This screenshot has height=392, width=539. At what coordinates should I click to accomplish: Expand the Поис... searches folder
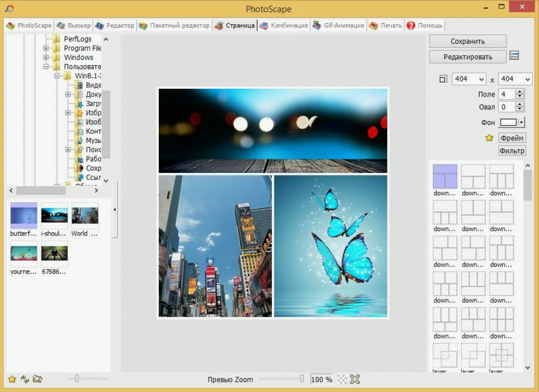(68, 149)
